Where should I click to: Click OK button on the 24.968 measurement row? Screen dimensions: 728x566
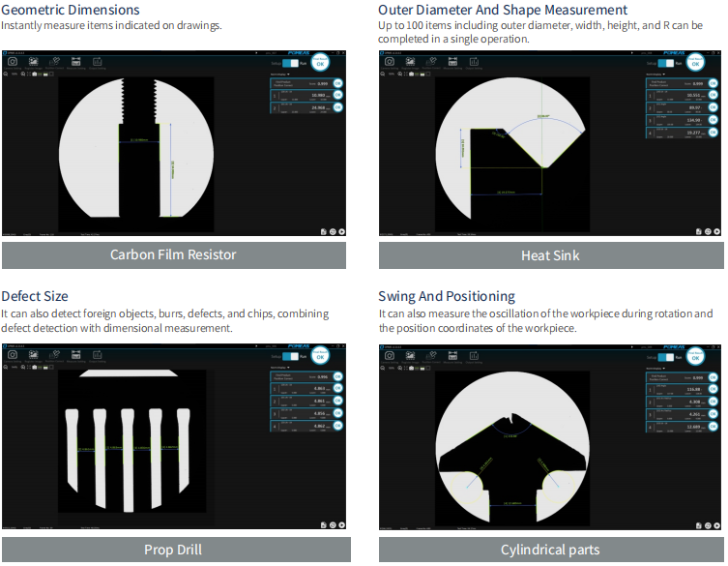(x=338, y=108)
